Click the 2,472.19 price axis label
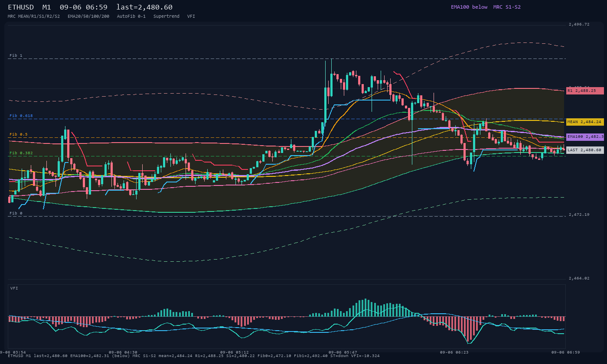This screenshot has height=364, width=607. (579, 215)
